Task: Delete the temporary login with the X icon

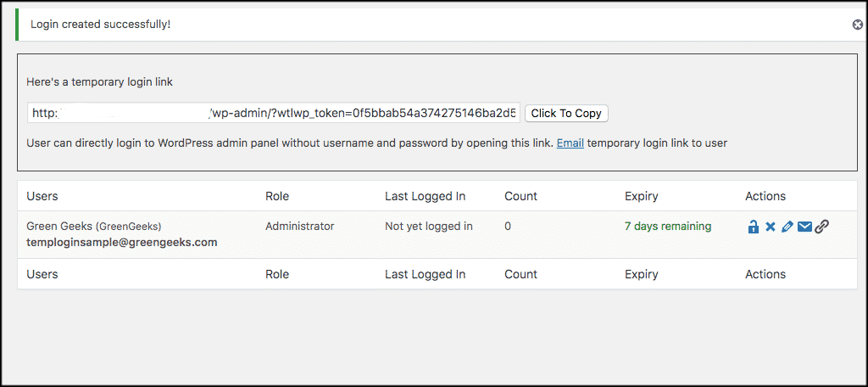Action: pyautogui.click(x=771, y=227)
